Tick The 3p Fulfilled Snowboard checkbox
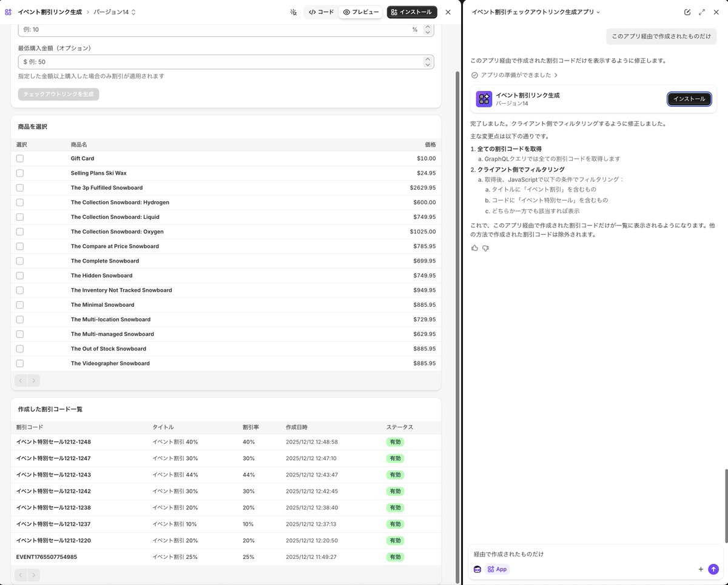This screenshot has height=585, width=728. (x=20, y=188)
